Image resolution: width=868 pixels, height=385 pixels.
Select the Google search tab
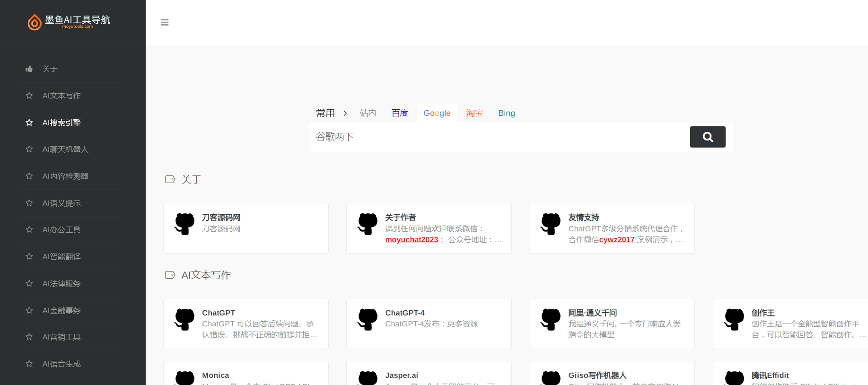click(437, 114)
